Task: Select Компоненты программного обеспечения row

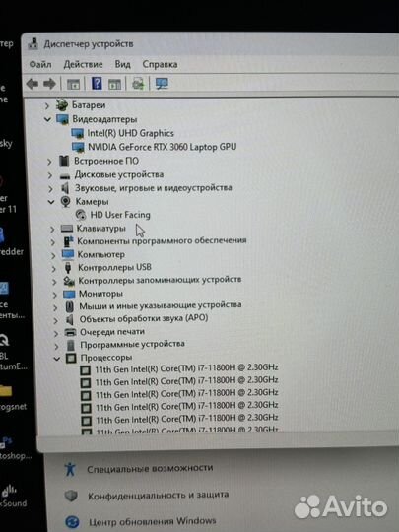Action: click(162, 241)
